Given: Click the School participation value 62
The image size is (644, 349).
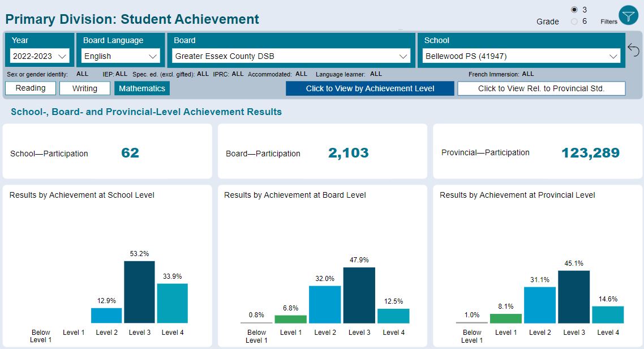Looking at the screenshot, I should tap(130, 153).
